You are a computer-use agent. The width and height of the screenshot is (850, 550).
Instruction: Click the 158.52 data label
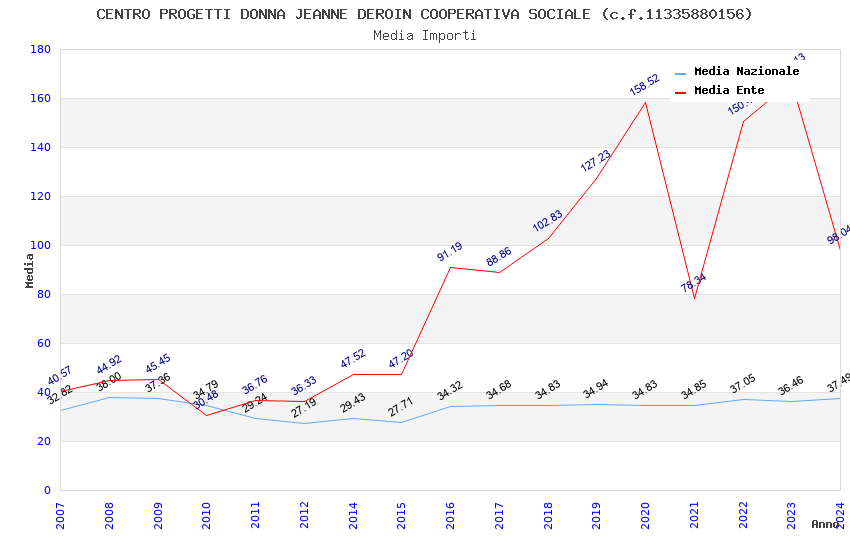[x=645, y=85]
